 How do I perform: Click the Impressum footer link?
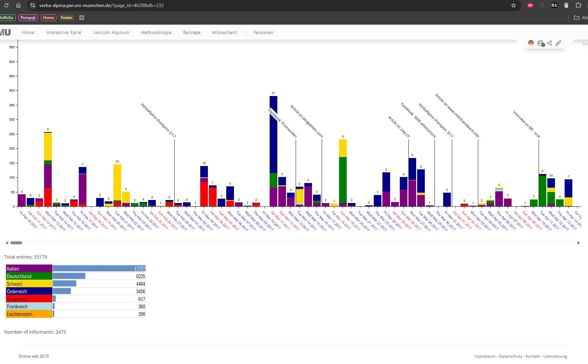pyautogui.click(x=485, y=356)
